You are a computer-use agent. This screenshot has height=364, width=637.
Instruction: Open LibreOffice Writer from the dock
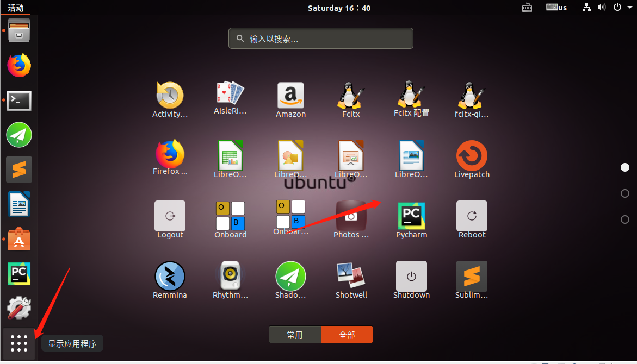(x=18, y=204)
